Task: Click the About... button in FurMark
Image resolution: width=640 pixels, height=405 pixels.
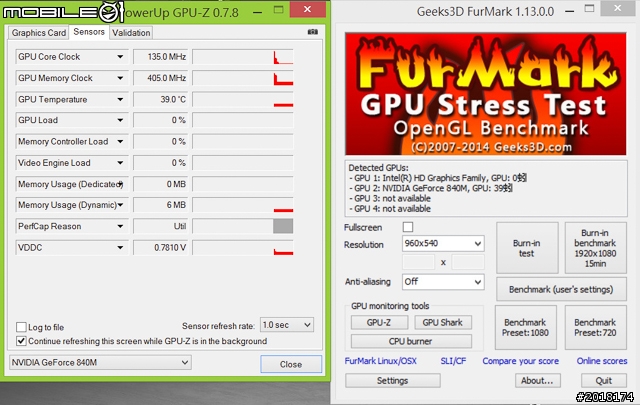Action: pyautogui.click(x=538, y=381)
